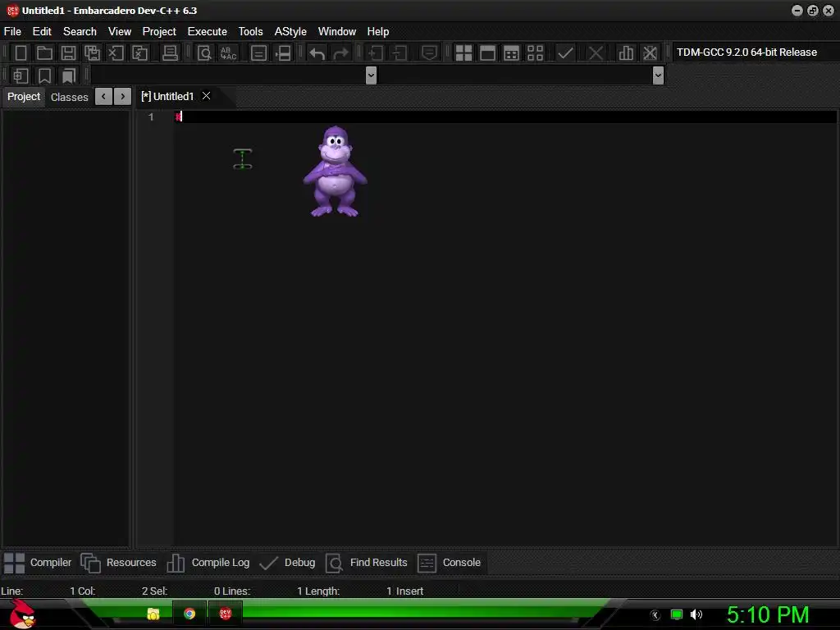840x630 pixels.
Task: Click the Compile and Run icon
Action: click(512, 52)
